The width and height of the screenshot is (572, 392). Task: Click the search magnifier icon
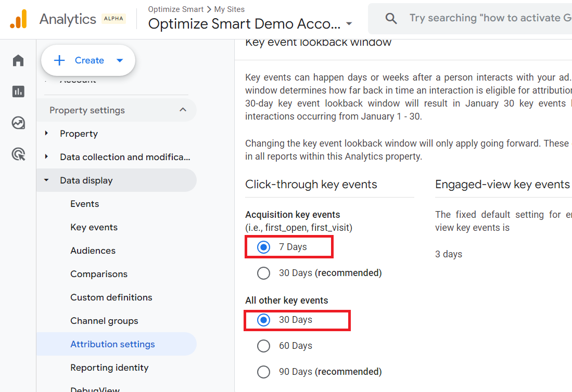(391, 19)
